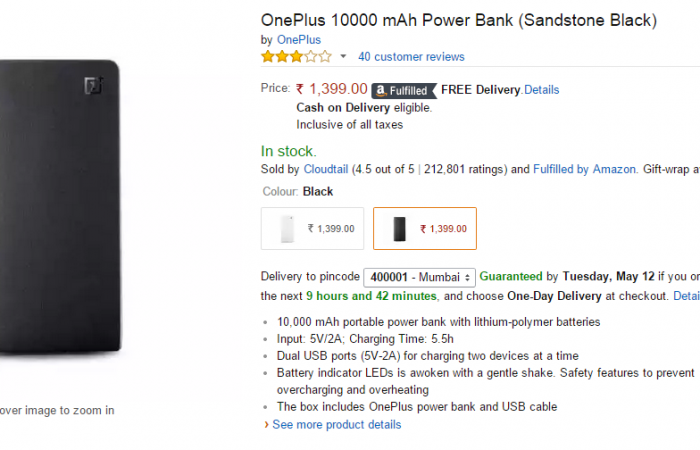Open the FREE Delivery Details link
This screenshot has width=700, height=450.
(541, 90)
